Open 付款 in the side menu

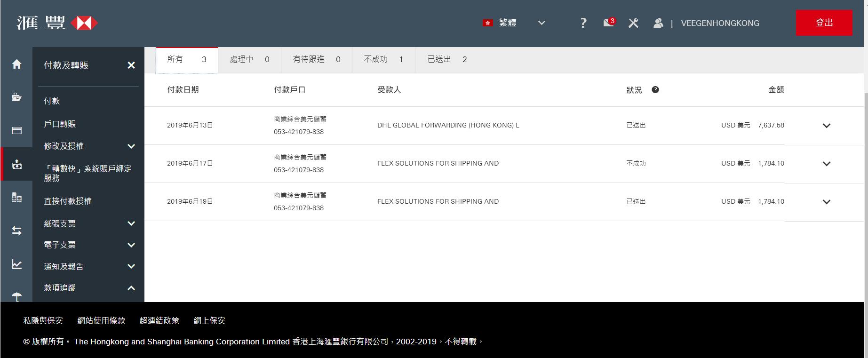point(52,101)
